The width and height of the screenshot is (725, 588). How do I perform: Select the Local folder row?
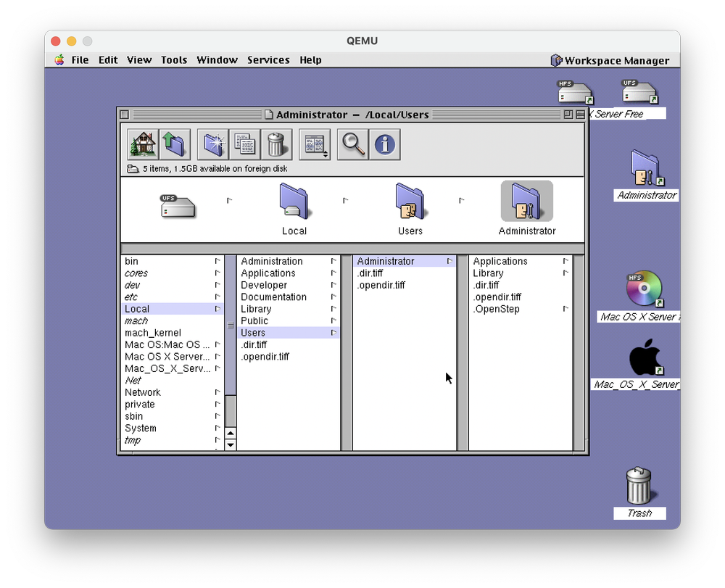pyautogui.click(x=173, y=309)
